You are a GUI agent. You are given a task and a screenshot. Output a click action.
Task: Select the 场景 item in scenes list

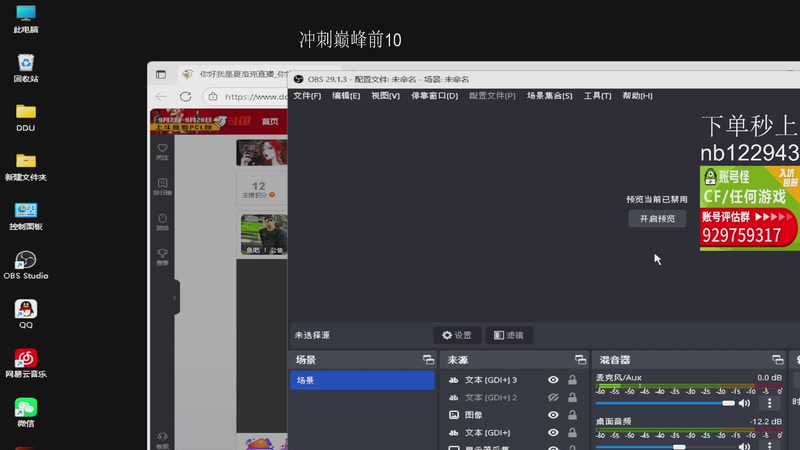(x=362, y=381)
